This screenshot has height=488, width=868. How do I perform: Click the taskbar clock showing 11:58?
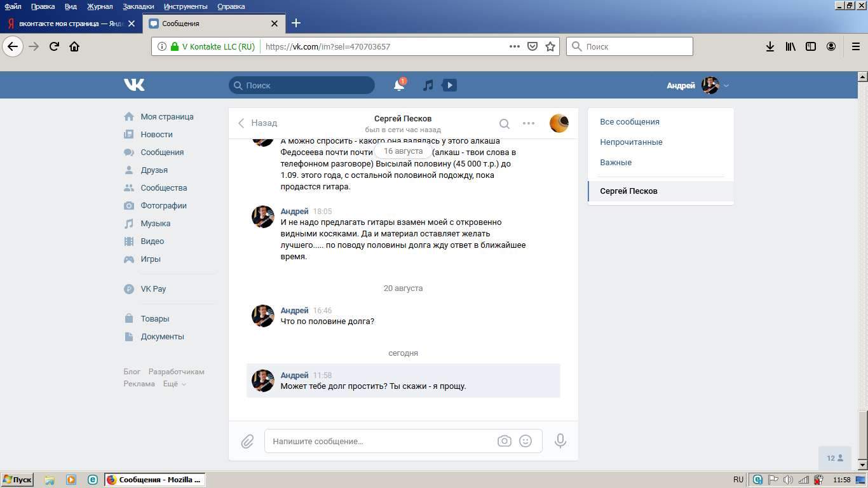(x=842, y=480)
